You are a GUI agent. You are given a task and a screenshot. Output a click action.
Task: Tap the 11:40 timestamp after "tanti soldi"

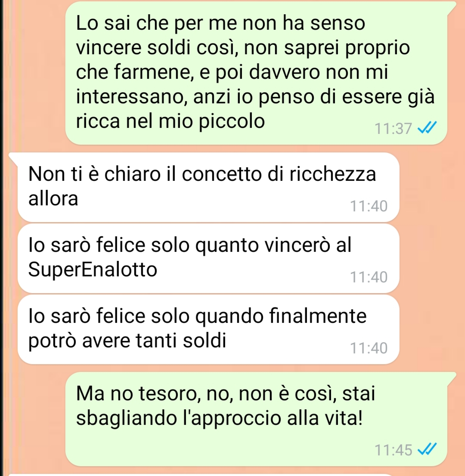pyautogui.click(x=369, y=348)
